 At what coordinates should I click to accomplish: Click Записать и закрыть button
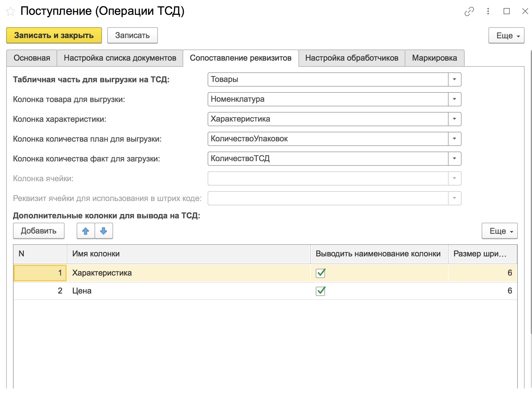[54, 36]
